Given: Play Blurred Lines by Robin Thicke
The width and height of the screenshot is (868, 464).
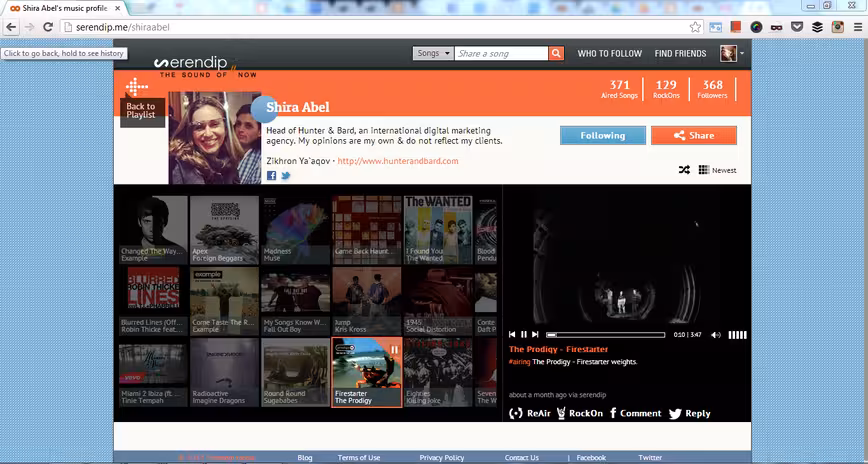Looking at the screenshot, I should coord(153,301).
